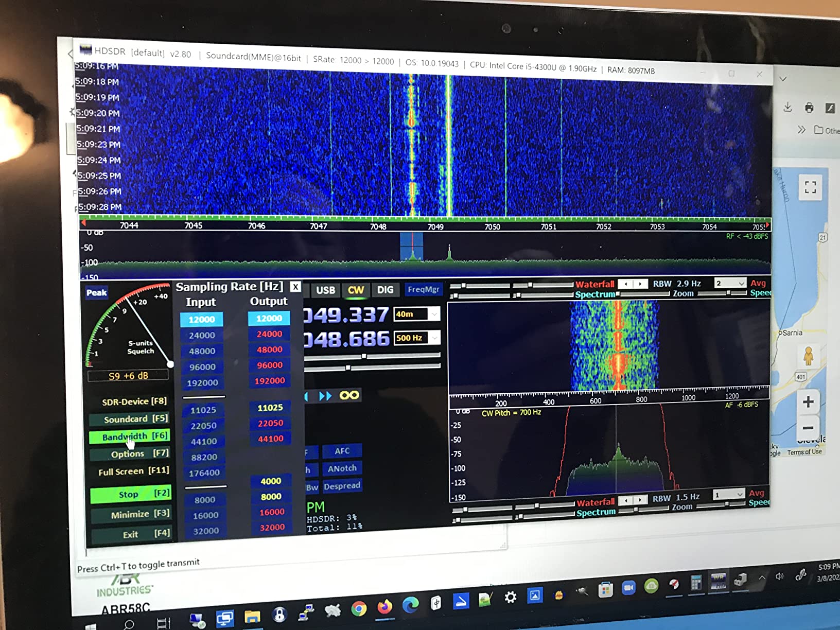The width and height of the screenshot is (840, 630).
Task: Toggle the AFC button
Action: (342, 451)
